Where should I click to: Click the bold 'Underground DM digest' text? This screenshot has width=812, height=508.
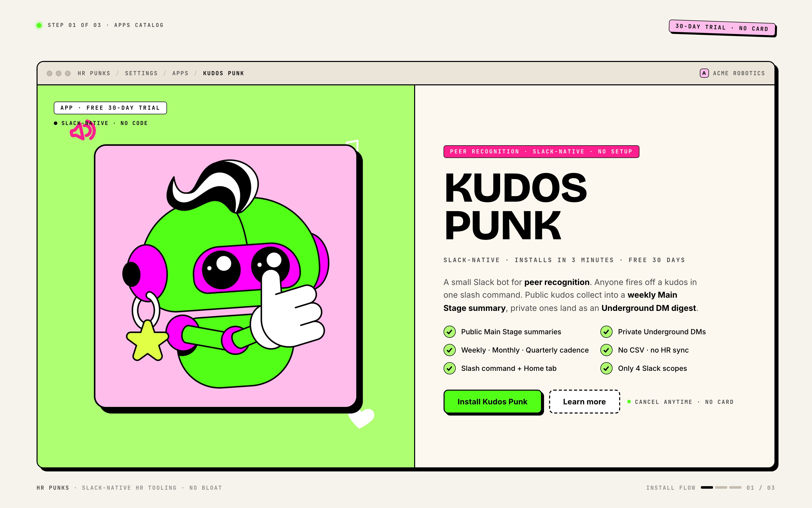(649, 308)
